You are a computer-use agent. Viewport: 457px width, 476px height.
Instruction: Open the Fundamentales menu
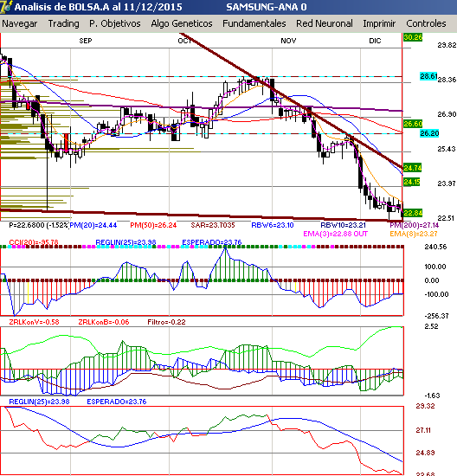(x=254, y=23)
